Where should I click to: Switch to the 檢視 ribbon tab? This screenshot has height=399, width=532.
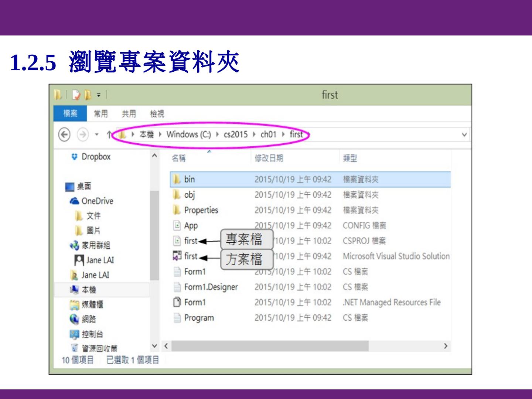coord(157,114)
